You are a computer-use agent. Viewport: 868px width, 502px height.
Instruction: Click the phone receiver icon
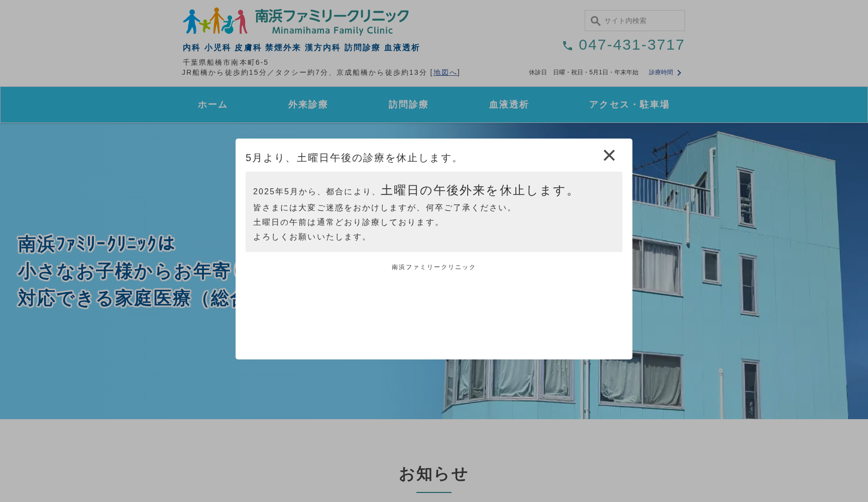coord(568,45)
